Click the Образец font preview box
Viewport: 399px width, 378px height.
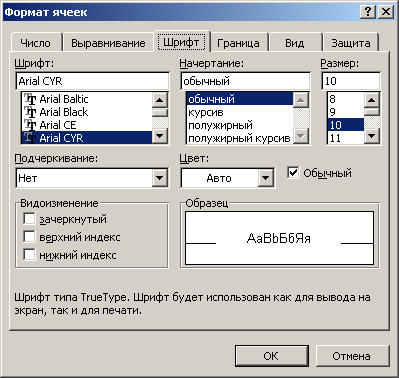point(279,238)
